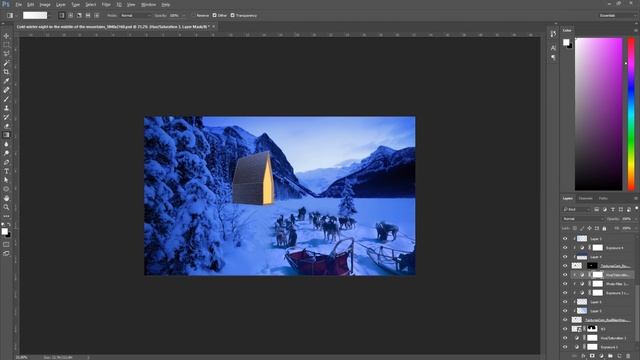Click the add layer mask icon

click(x=592, y=356)
